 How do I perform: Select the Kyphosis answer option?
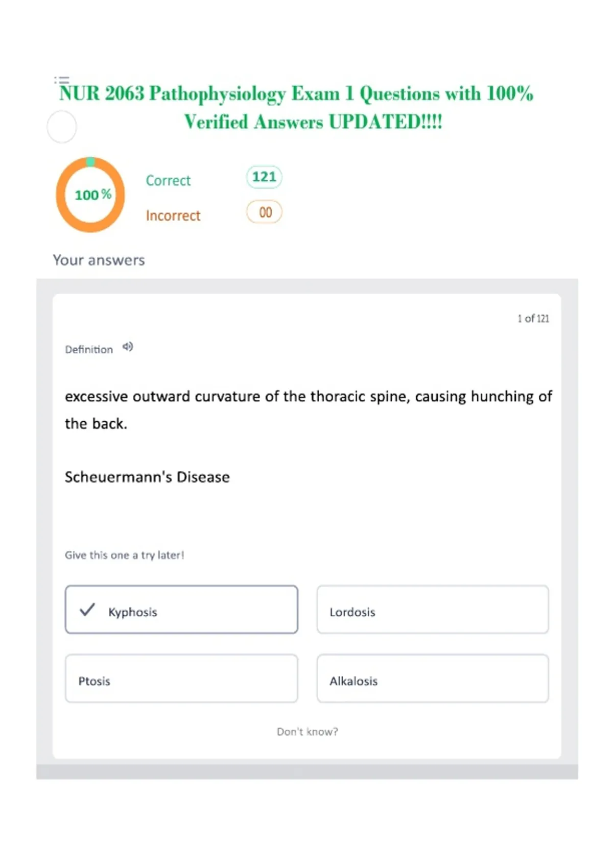(181, 610)
